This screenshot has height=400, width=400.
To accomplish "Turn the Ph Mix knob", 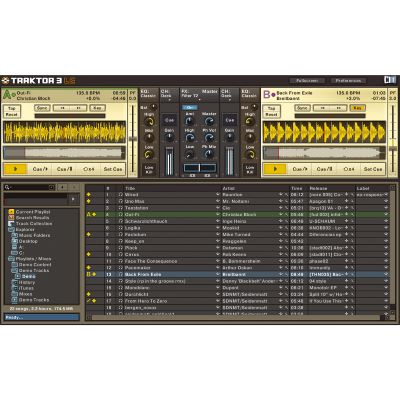I will (209, 154).
